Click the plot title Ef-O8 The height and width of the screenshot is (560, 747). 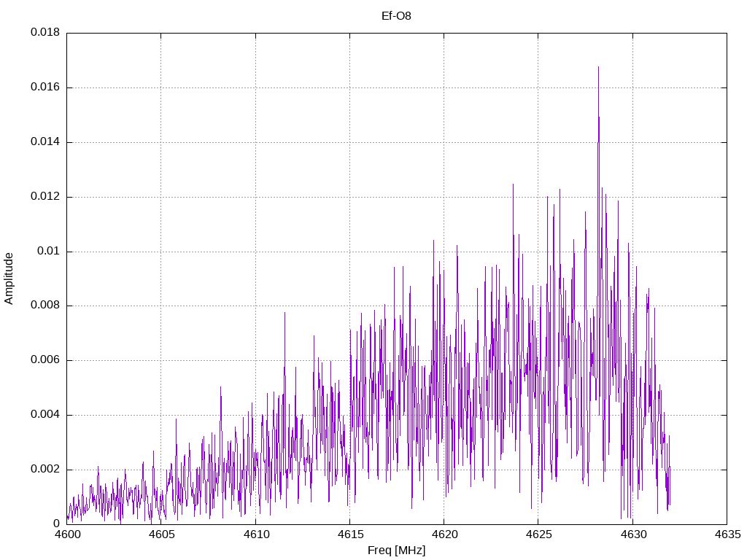pyautogui.click(x=396, y=16)
